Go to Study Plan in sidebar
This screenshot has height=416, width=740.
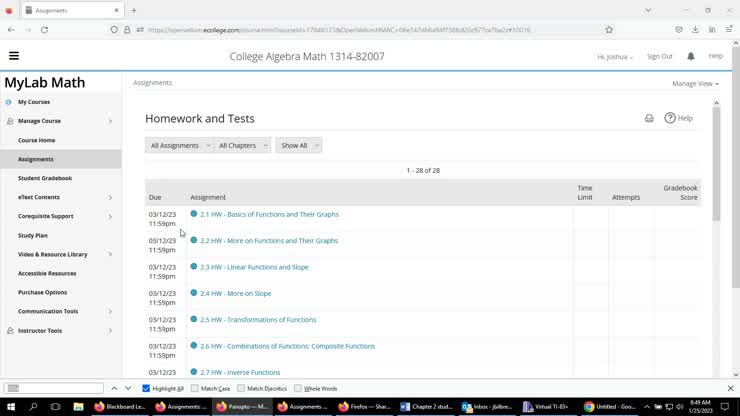pyautogui.click(x=33, y=235)
